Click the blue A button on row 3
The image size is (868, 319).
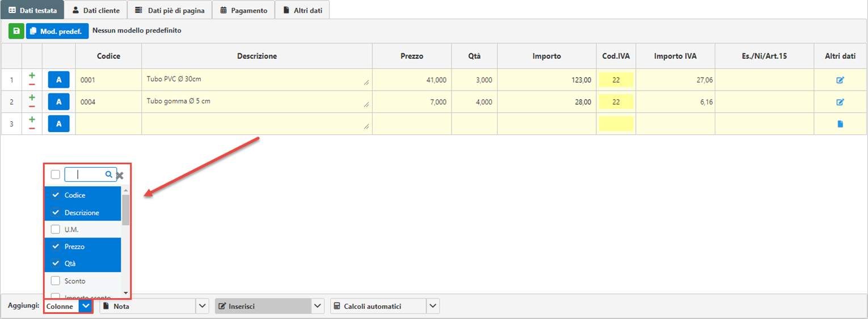coord(58,124)
